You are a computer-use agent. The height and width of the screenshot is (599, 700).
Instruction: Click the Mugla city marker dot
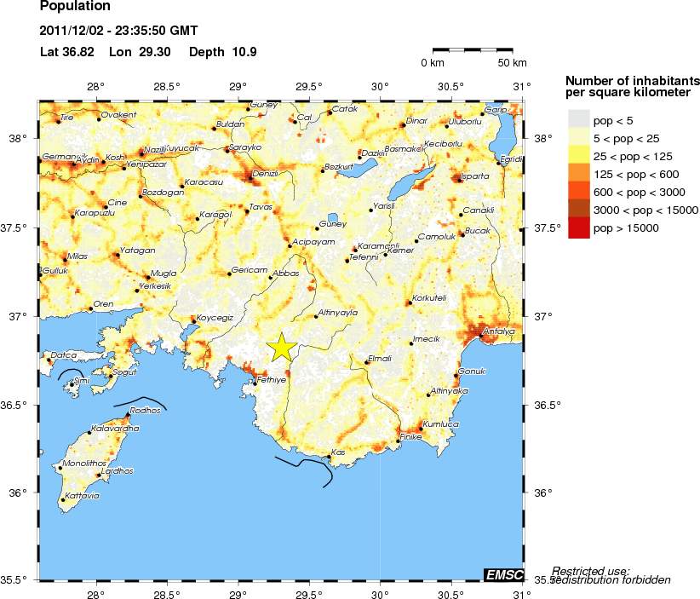[148, 278]
